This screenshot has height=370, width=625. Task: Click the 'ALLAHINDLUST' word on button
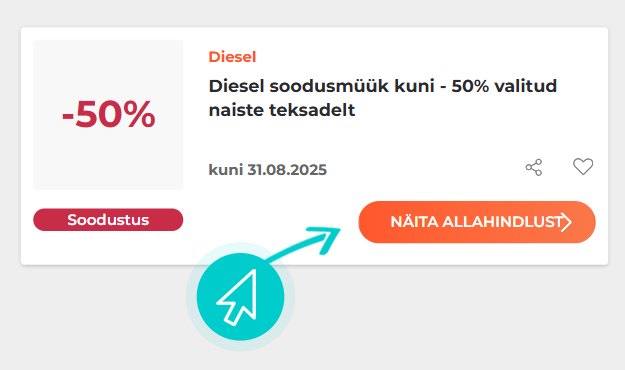tap(502, 222)
